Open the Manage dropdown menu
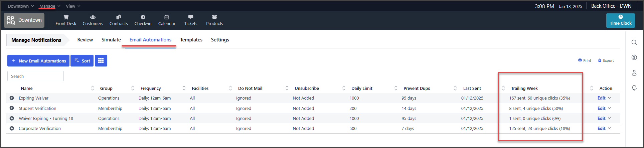 pos(49,6)
